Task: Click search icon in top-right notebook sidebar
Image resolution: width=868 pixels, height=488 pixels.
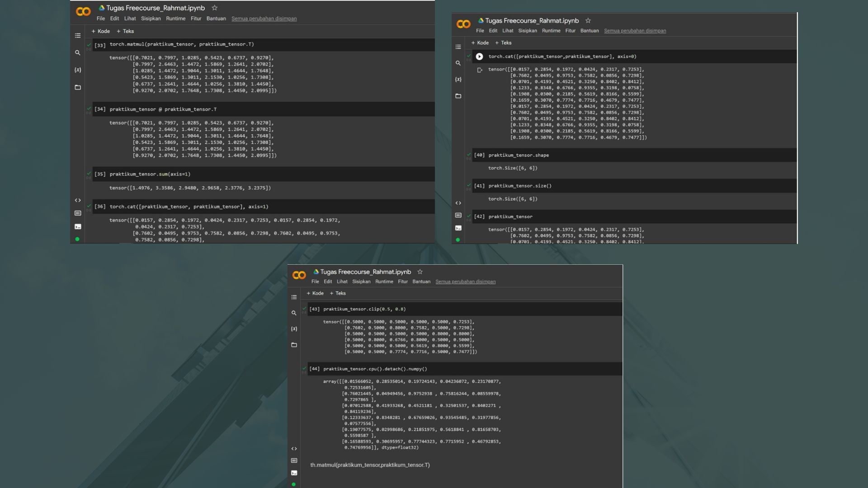Action: click(x=458, y=63)
